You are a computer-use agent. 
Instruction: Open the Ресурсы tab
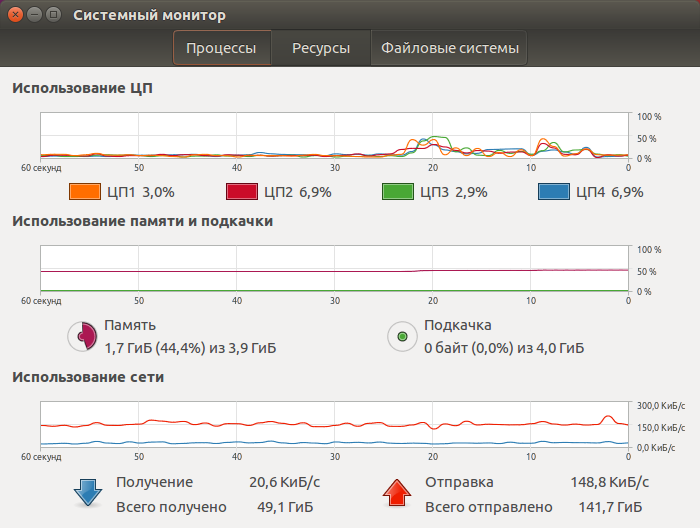[320, 48]
